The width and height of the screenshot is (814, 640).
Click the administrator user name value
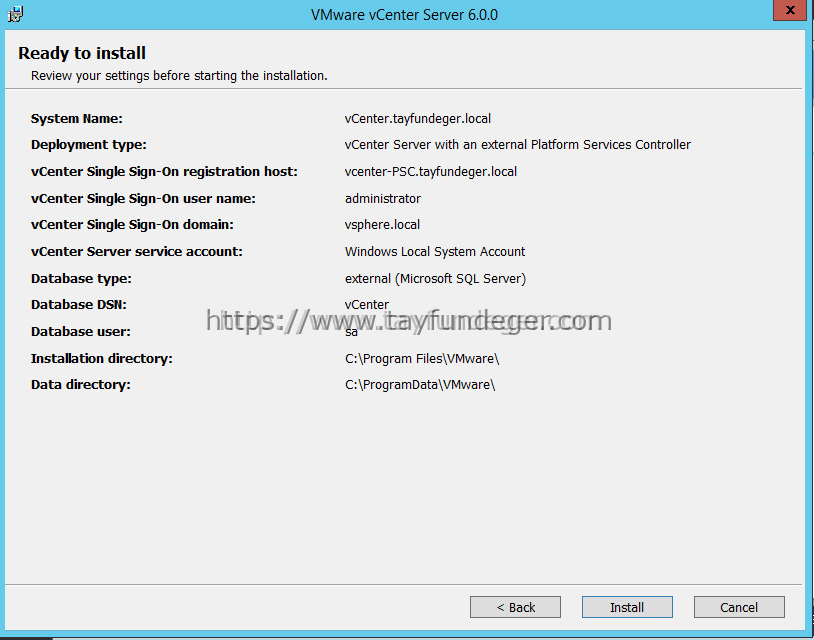(x=383, y=199)
